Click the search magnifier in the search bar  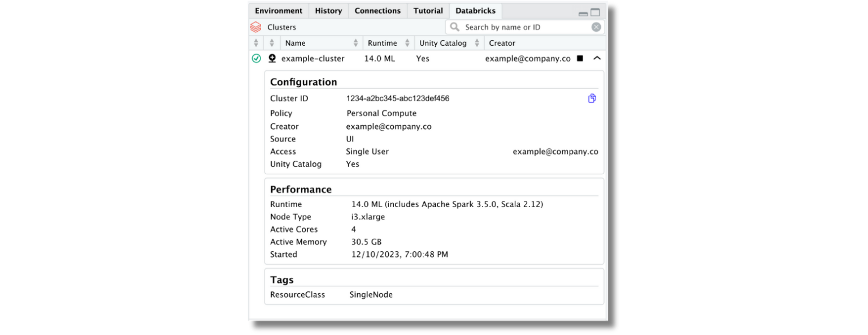pos(455,27)
